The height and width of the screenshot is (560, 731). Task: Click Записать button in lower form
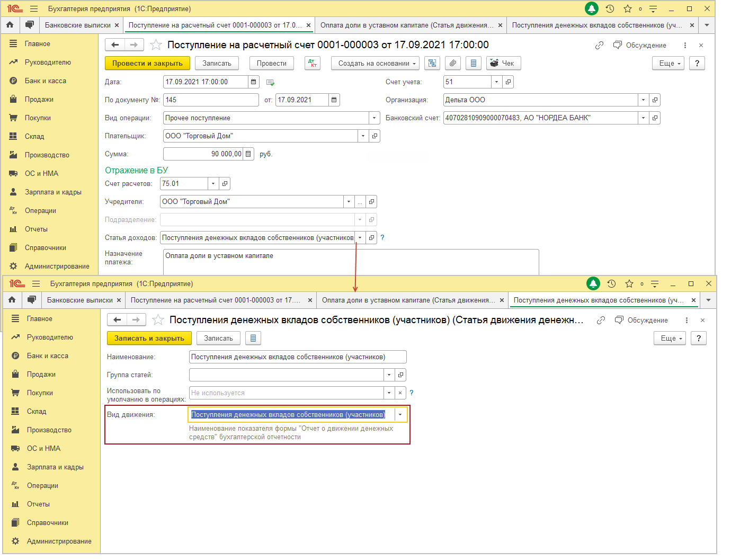[x=218, y=338]
